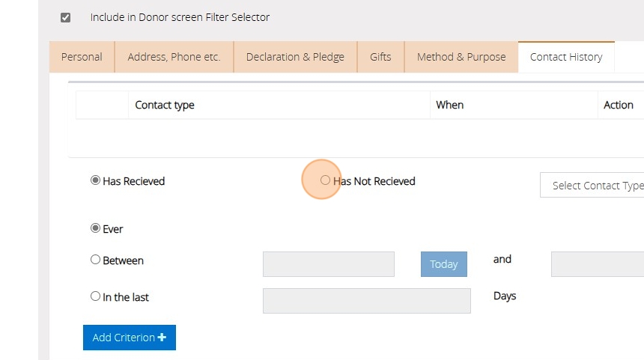Click the Between start date field
Viewport: 644px width, 360px height.
(328, 264)
